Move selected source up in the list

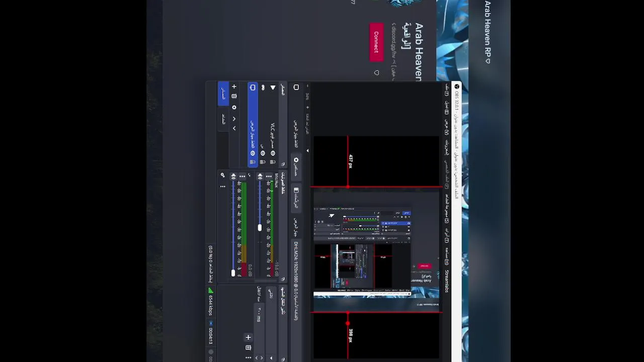click(234, 119)
